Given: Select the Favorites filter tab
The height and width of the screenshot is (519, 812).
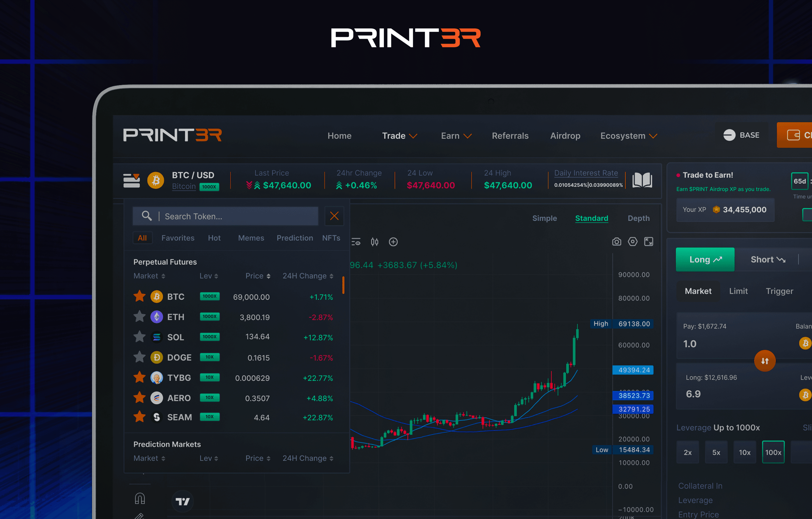Looking at the screenshot, I should [x=178, y=238].
